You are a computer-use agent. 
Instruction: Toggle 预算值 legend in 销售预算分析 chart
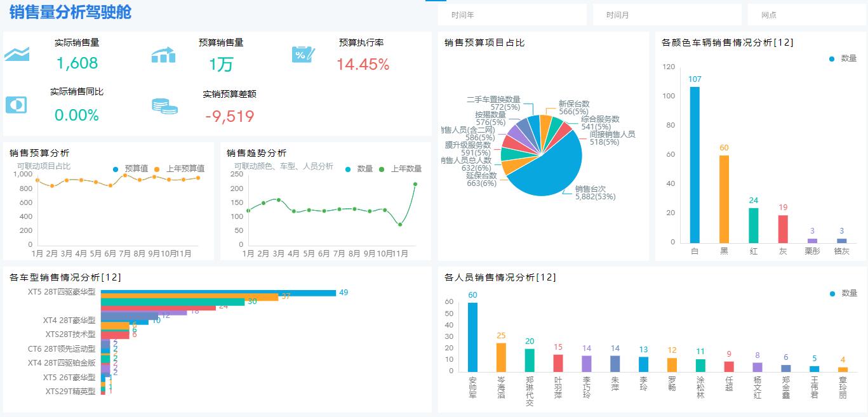coord(130,169)
